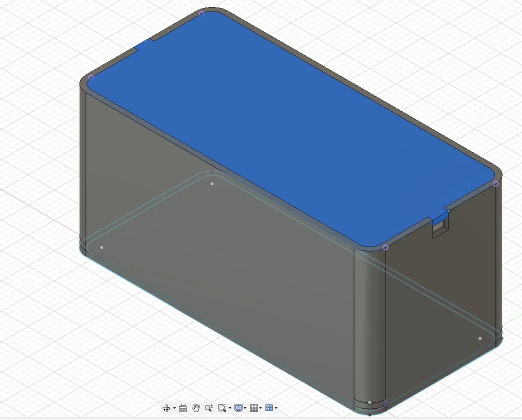The width and height of the screenshot is (522, 420).
Task: Expand the Viewports dropdown arrow
Action: point(275,408)
